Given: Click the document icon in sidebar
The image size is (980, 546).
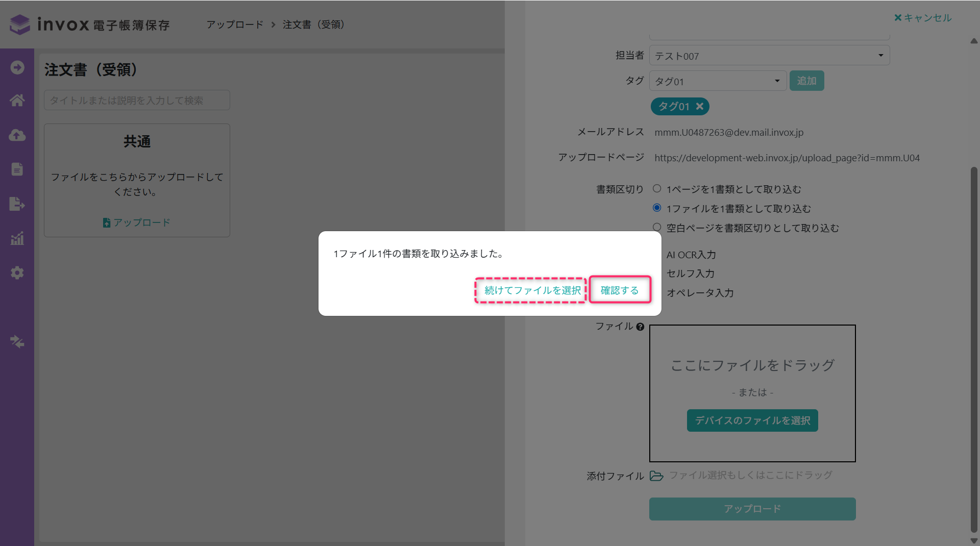Looking at the screenshot, I should point(17,169).
